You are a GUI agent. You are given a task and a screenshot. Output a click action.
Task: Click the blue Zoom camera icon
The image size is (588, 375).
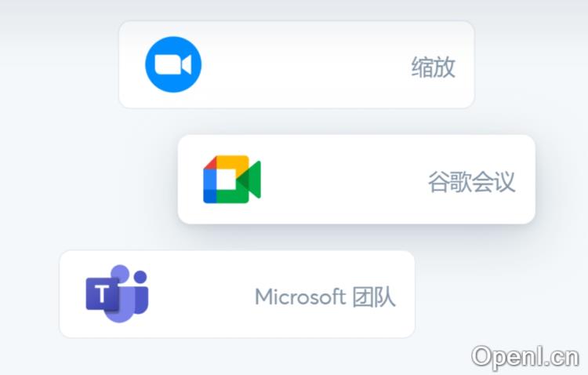pos(173,64)
